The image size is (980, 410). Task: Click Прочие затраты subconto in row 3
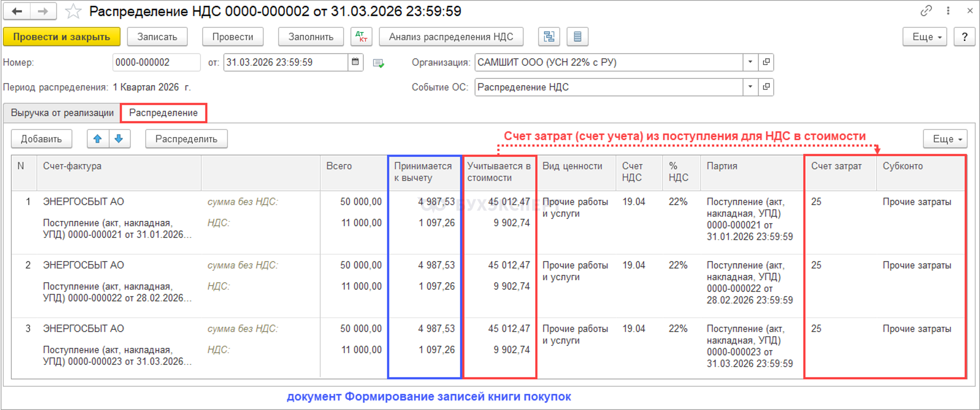pos(917,329)
